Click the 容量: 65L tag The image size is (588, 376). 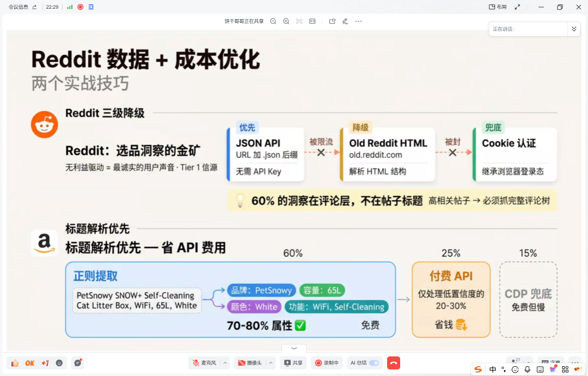322,290
